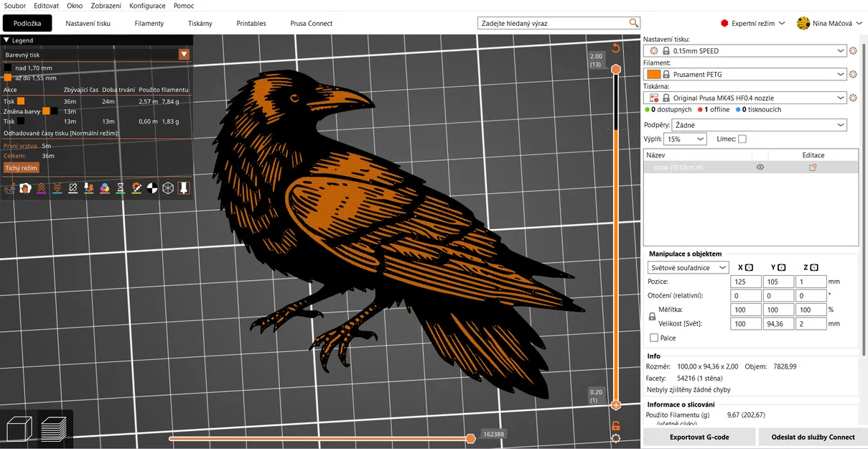Toggle visibility eye for crow (4)10cm.stl
The height and width of the screenshot is (449, 868).
pos(760,167)
